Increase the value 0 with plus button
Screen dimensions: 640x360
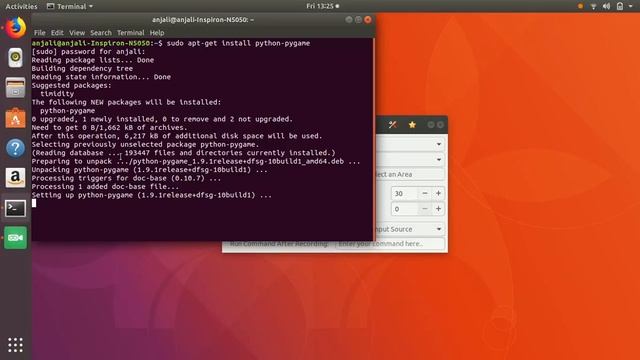point(438,209)
